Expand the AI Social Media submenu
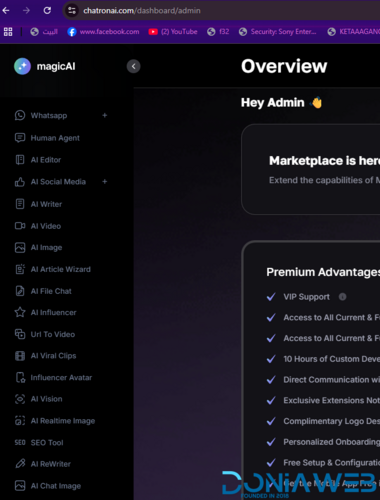The width and height of the screenshot is (380, 500). [105, 182]
